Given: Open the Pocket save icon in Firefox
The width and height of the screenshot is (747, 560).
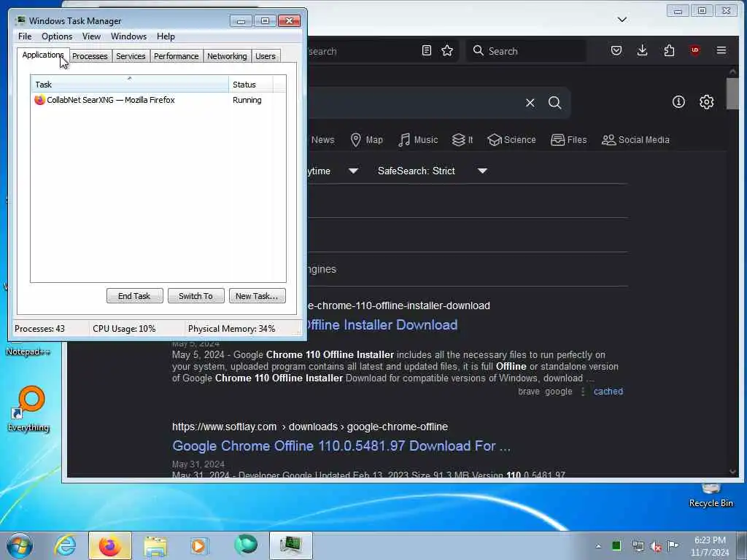Looking at the screenshot, I should [x=616, y=50].
